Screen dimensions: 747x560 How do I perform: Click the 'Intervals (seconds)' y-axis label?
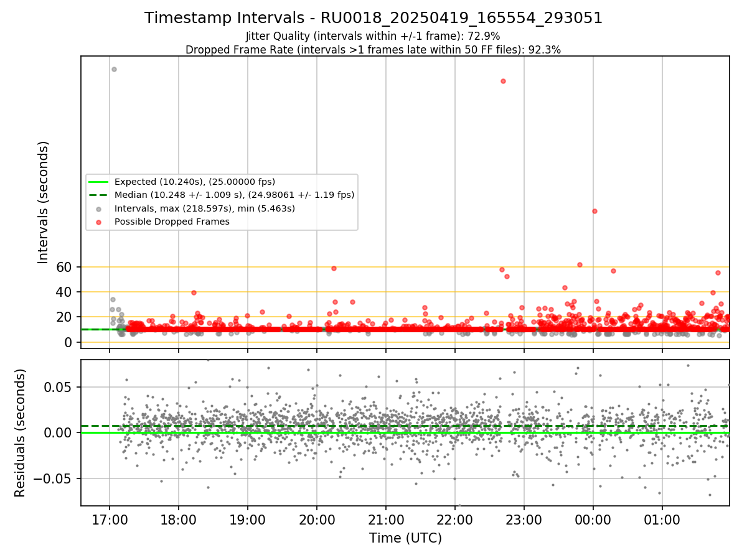[x=44, y=202]
